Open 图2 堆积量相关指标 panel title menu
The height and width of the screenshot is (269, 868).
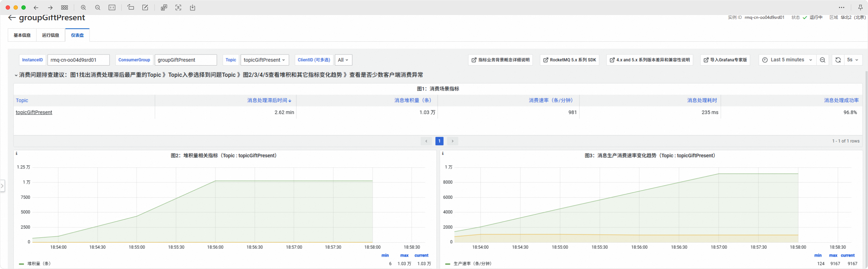click(225, 156)
